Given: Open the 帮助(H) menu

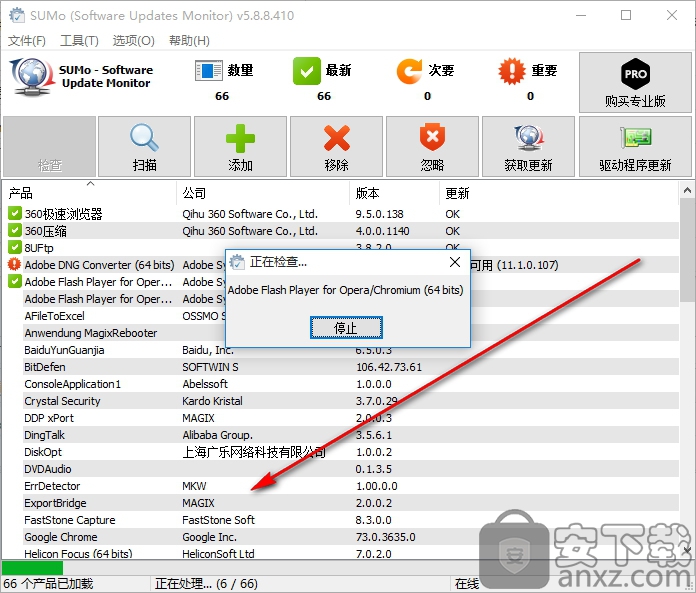Looking at the screenshot, I should pyautogui.click(x=189, y=41).
